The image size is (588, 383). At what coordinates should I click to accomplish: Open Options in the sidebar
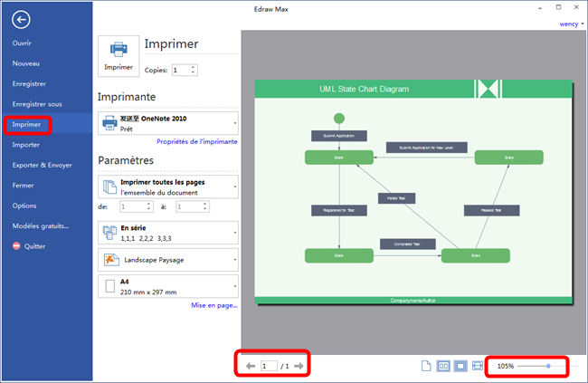click(24, 206)
